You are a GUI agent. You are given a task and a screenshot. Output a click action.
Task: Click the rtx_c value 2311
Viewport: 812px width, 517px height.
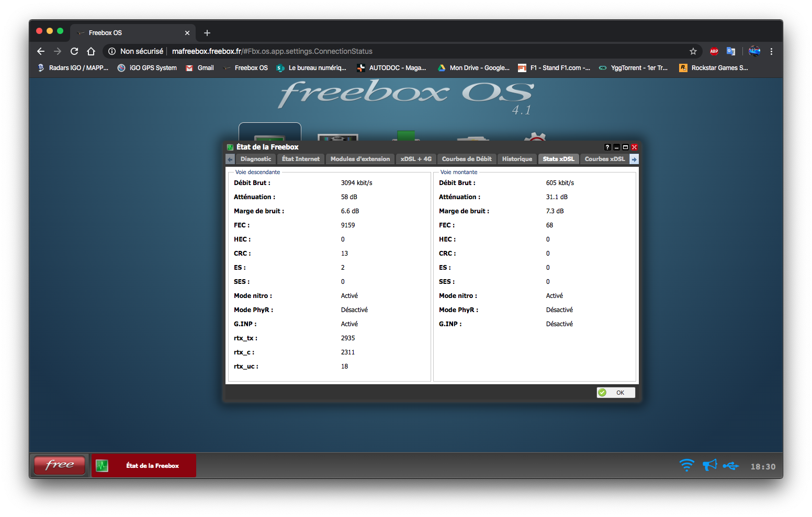coord(348,352)
